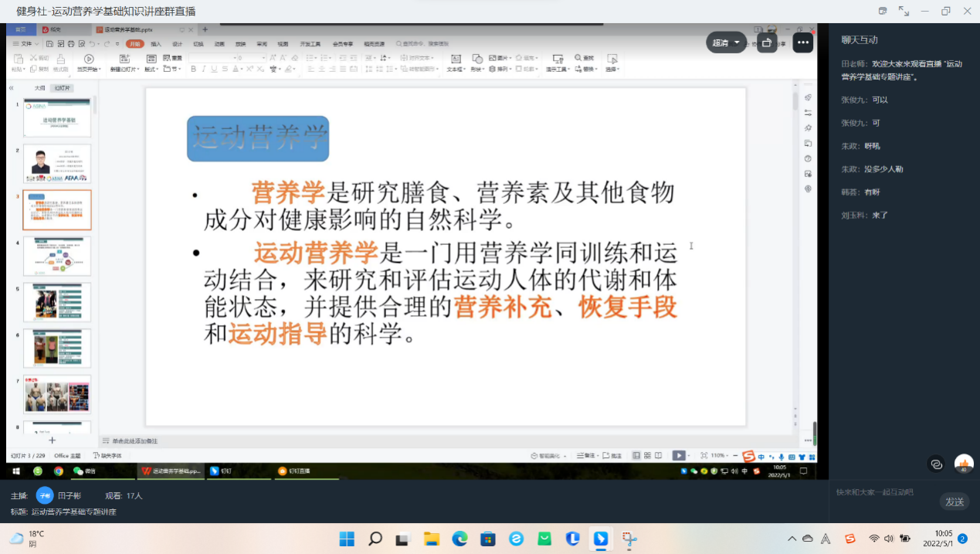Click the chat message input field
This screenshot has height=554, width=980.
pos(884,492)
